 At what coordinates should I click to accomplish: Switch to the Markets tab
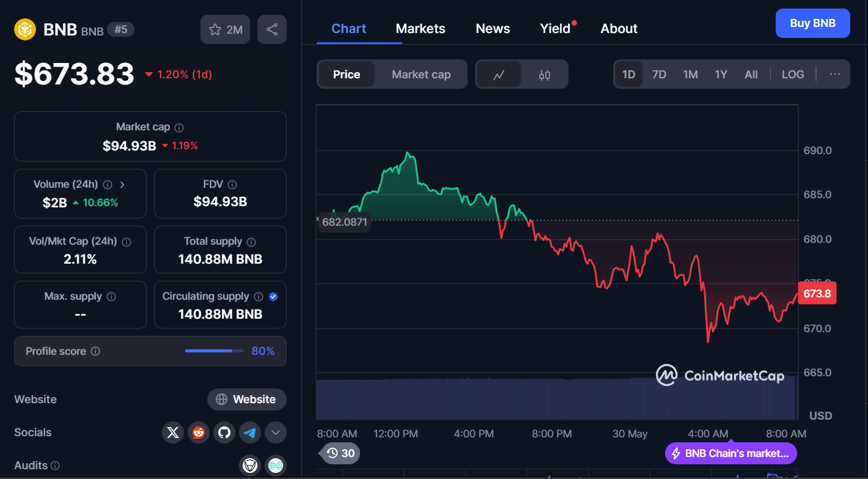[421, 29]
